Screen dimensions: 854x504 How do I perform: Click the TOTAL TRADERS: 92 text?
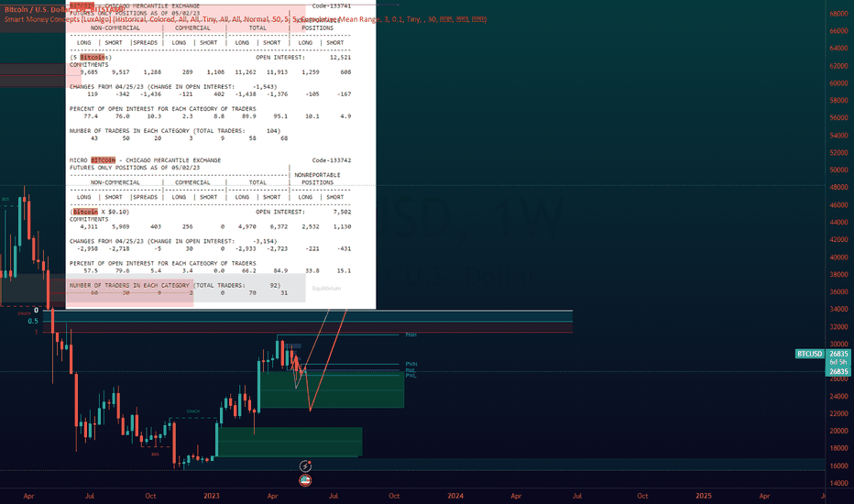237,286
